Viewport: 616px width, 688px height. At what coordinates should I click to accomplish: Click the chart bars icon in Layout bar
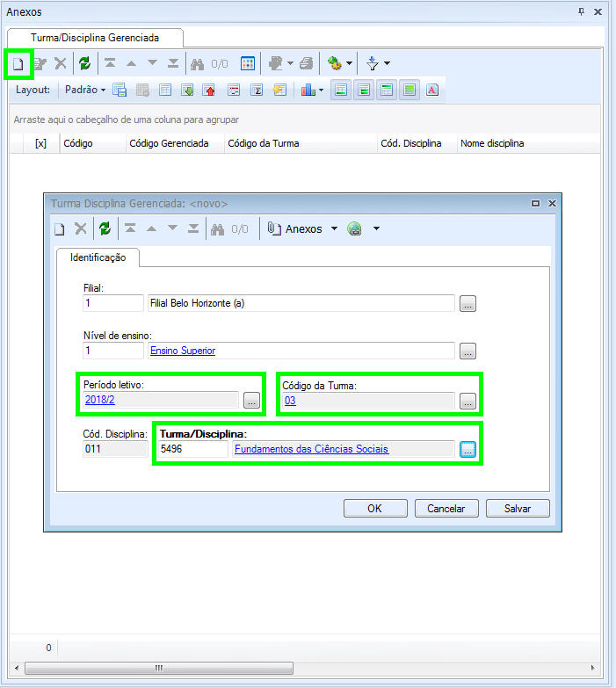(308, 90)
